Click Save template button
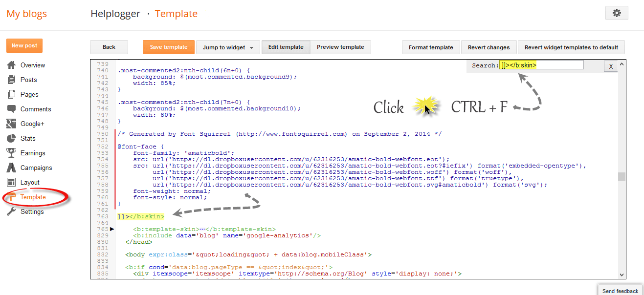Screen dimensions: 644x295 pyautogui.click(x=169, y=47)
